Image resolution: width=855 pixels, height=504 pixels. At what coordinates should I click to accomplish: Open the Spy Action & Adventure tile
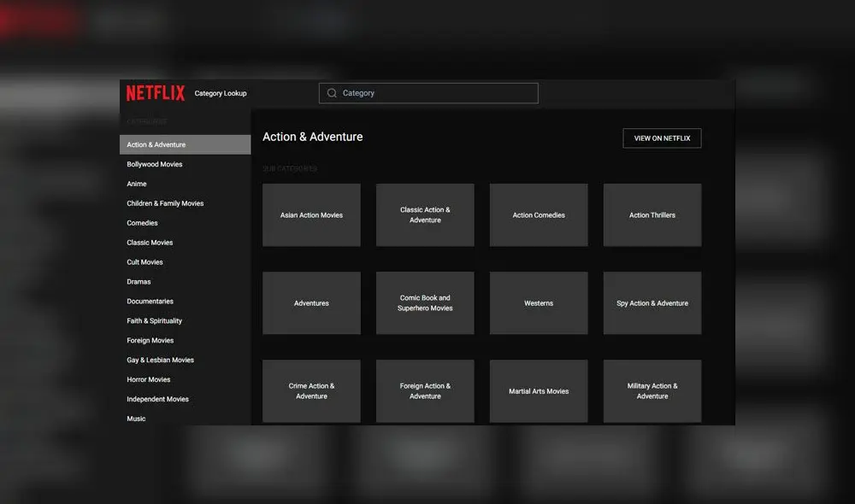pyautogui.click(x=652, y=302)
